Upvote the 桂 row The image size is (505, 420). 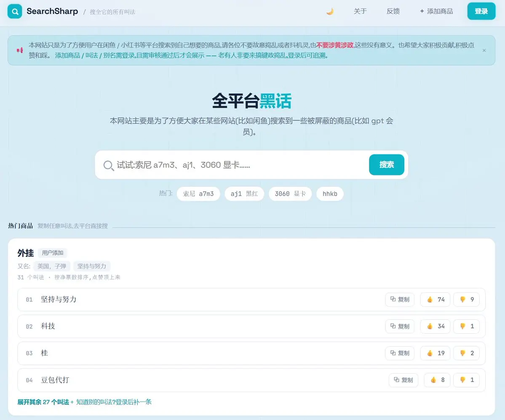pyautogui.click(x=435, y=353)
